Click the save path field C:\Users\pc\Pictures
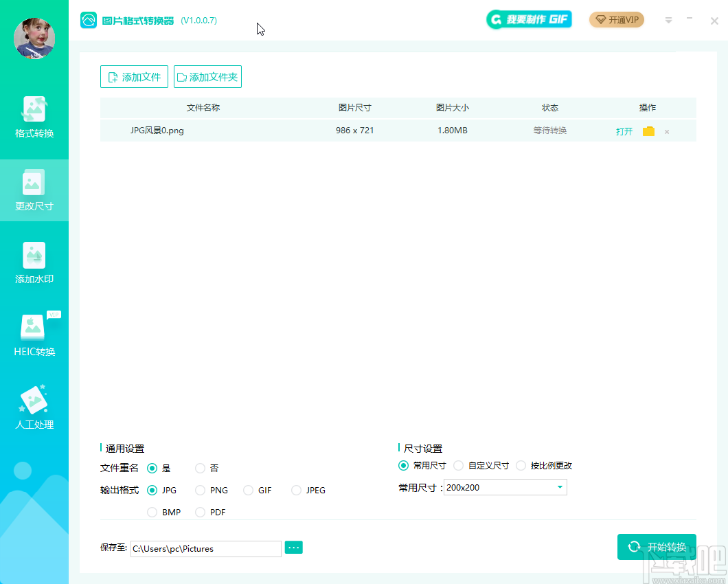The image size is (728, 584). [205, 549]
